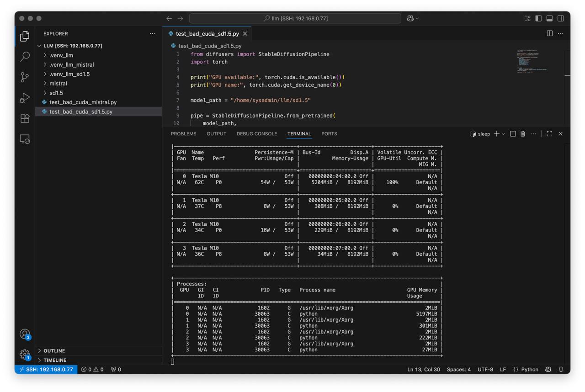Toggle the bottom panel visibility
Screen dimensions: 585x392
[x=549, y=18]
